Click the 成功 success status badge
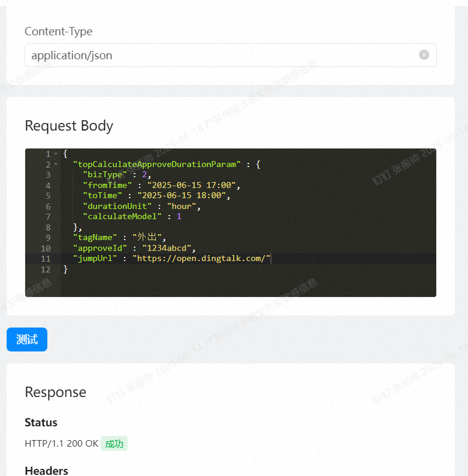The image size is (468, 476). [114, 444]
